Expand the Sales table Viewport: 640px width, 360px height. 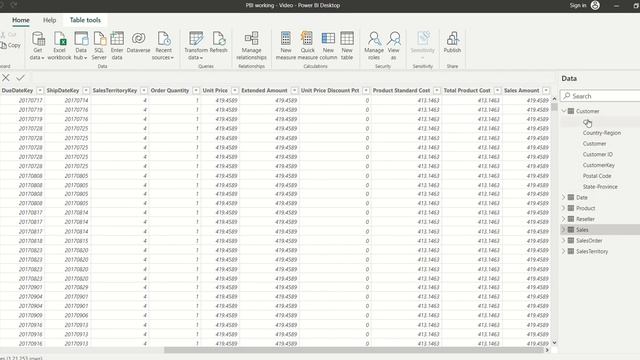click(x=564, y=230)
